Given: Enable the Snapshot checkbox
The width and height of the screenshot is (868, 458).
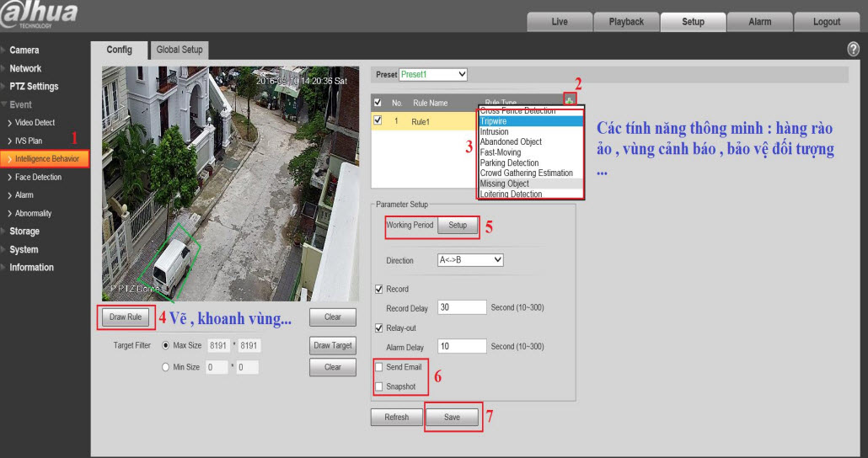Looking at the screenshot, I should pyautogui.click(x=379, y=386).
